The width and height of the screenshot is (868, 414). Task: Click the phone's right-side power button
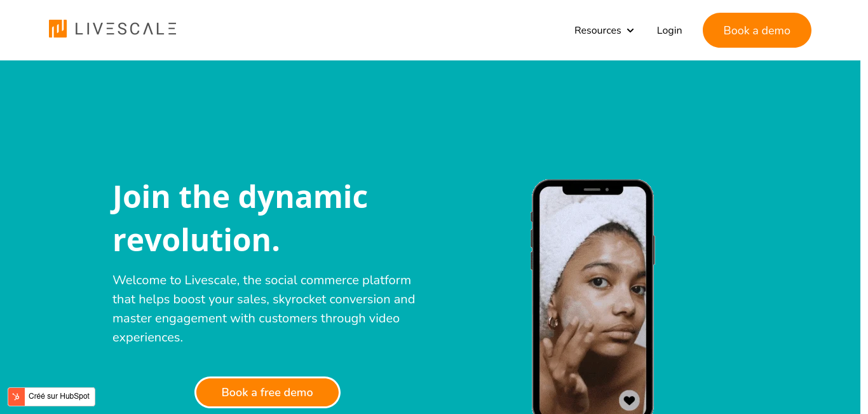(x=654, y=249)
